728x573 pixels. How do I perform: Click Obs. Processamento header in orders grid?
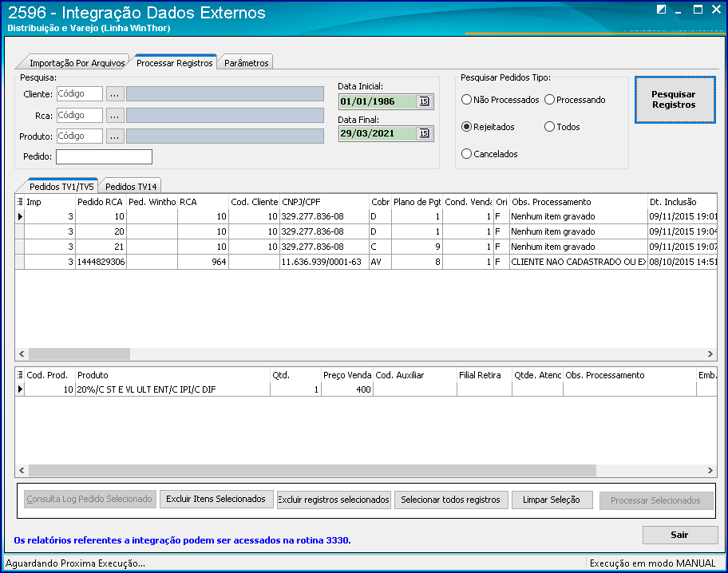579,202
